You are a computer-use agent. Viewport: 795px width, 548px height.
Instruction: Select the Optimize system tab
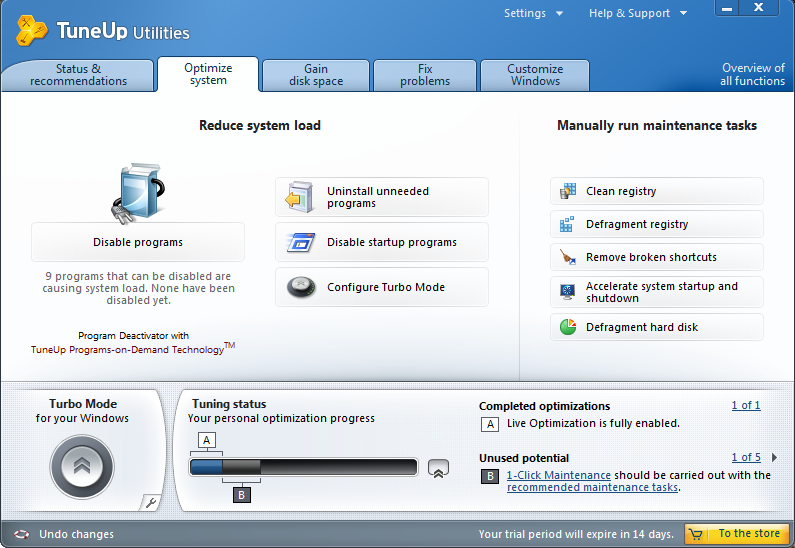click(x=208, y=74)
